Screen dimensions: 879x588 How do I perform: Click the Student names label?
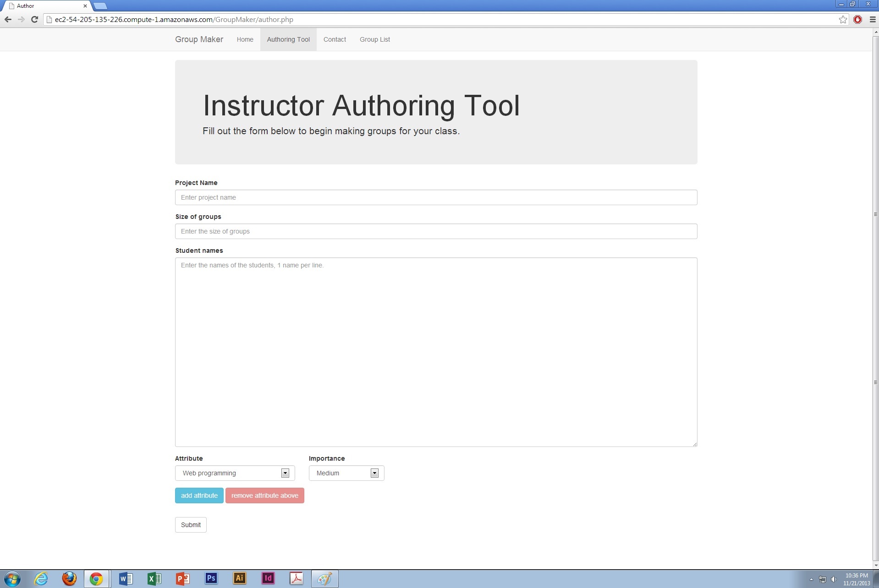click(199, 250)
